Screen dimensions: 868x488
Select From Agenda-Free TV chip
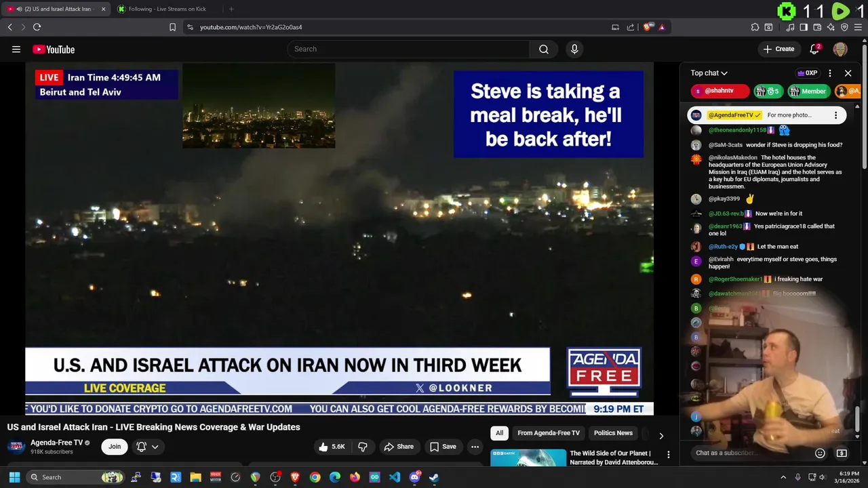click(549, 433)
